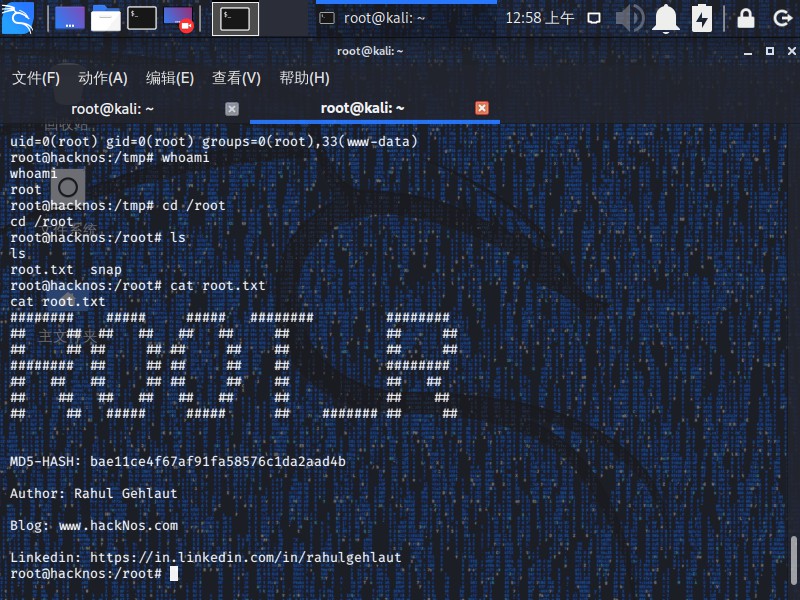Switch to the first root@kali tab
The width and height of the screenshot is (800, 600).
tap(112, 109)
